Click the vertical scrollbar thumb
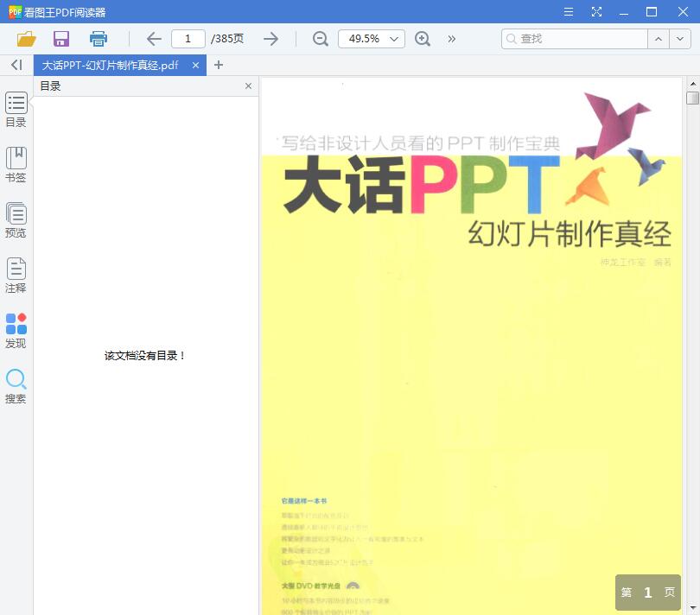The height and width of the screenshot is (615, 700). 692,98
